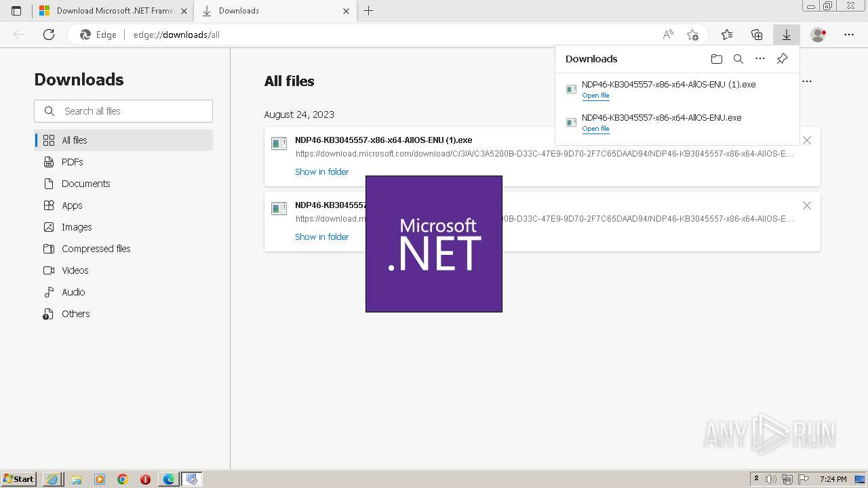Screen dimensions: 868x488
Task: Launch Opera from taskbar
Action: 145,479
